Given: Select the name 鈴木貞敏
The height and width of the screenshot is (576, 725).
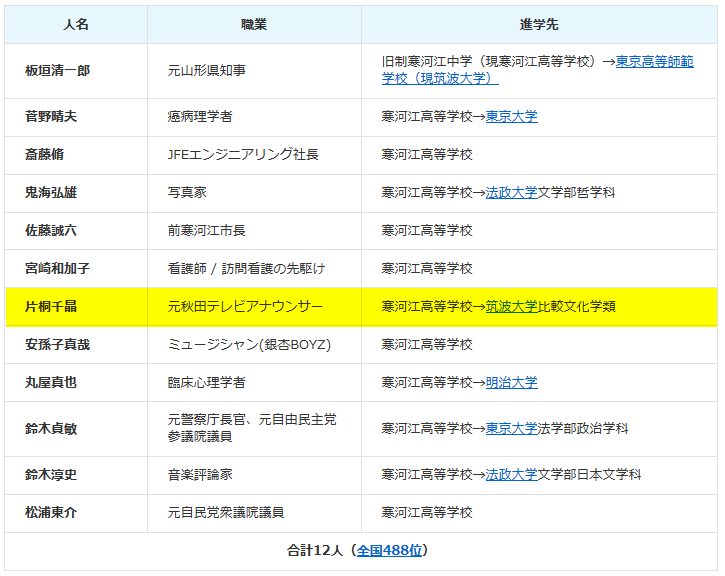Looking at the screenshot, I should click(x=51, y=429).
